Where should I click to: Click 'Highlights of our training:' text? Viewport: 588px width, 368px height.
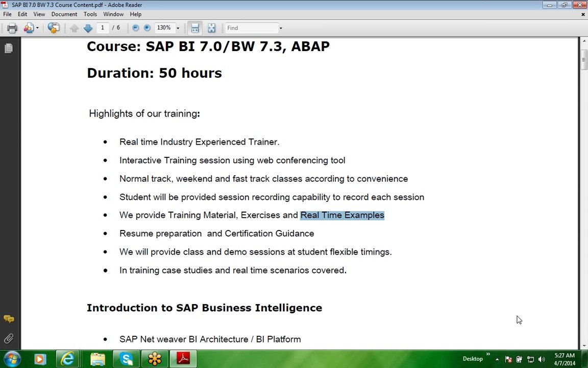[144, 113]
